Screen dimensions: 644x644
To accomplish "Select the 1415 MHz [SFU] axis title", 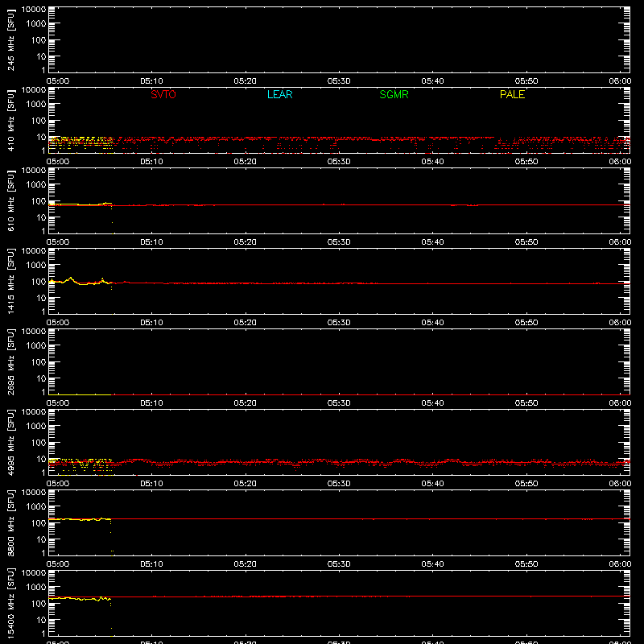I will [x=10, y=281].
